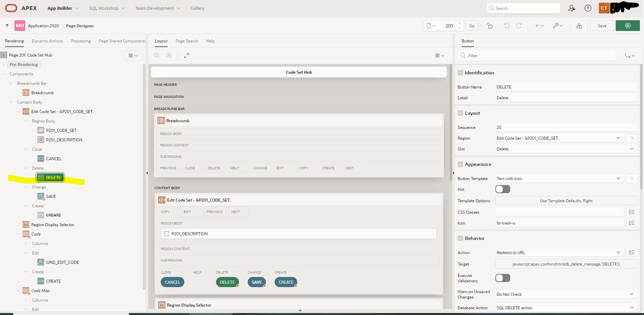Open the Slot dropdown showing Delete
The width and height of the screenshot is (644, 315).
click(x=565, y=149)
